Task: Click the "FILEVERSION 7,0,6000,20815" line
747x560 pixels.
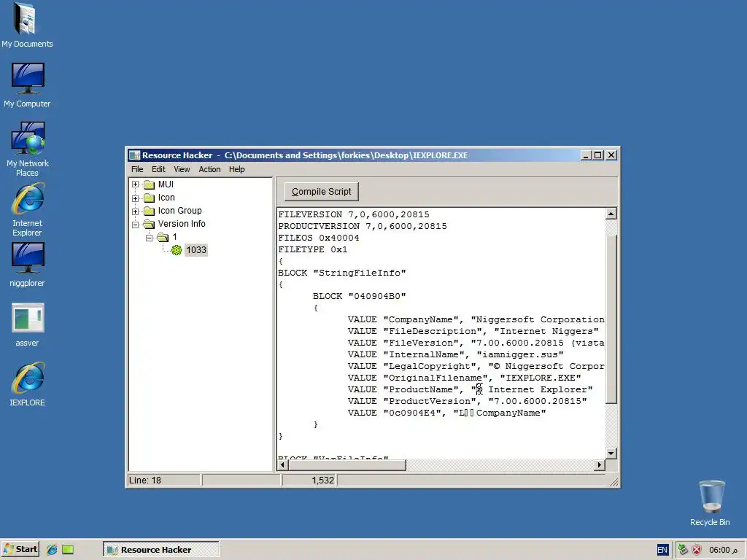Action: 354,215
